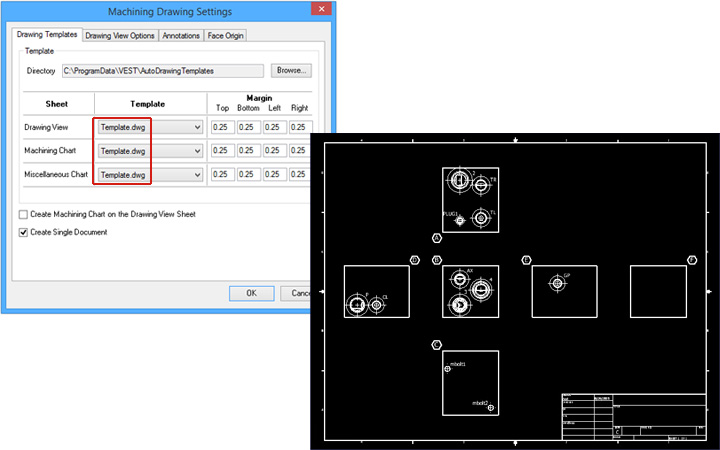Open the Machining Chart template dropdown
This screenshot has height=450, width=720.
pos(150,151)
